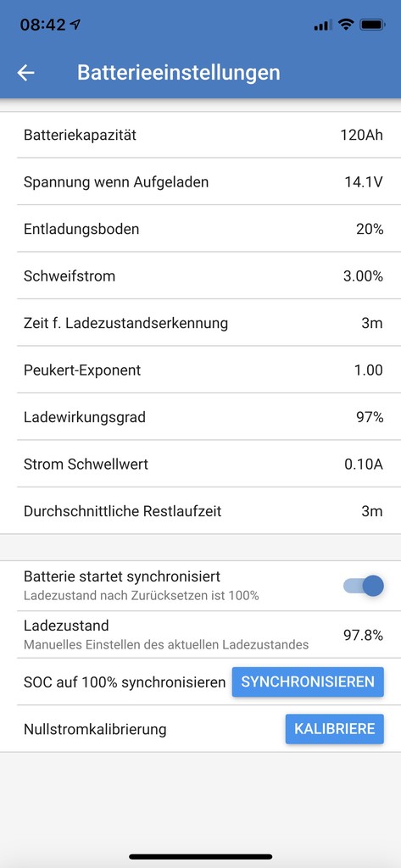Select the Schweifstrom 3.00% row
Viewport: 401px width, 868px height.
point(200,275)
